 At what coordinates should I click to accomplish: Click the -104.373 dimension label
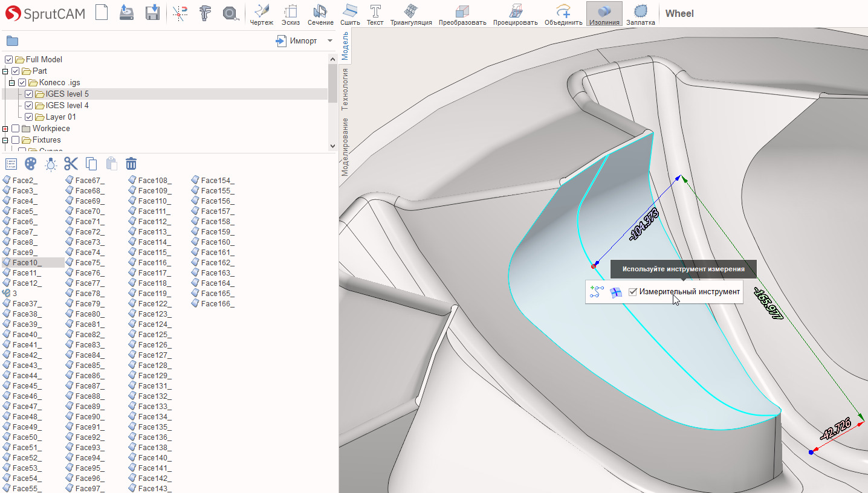644,225
